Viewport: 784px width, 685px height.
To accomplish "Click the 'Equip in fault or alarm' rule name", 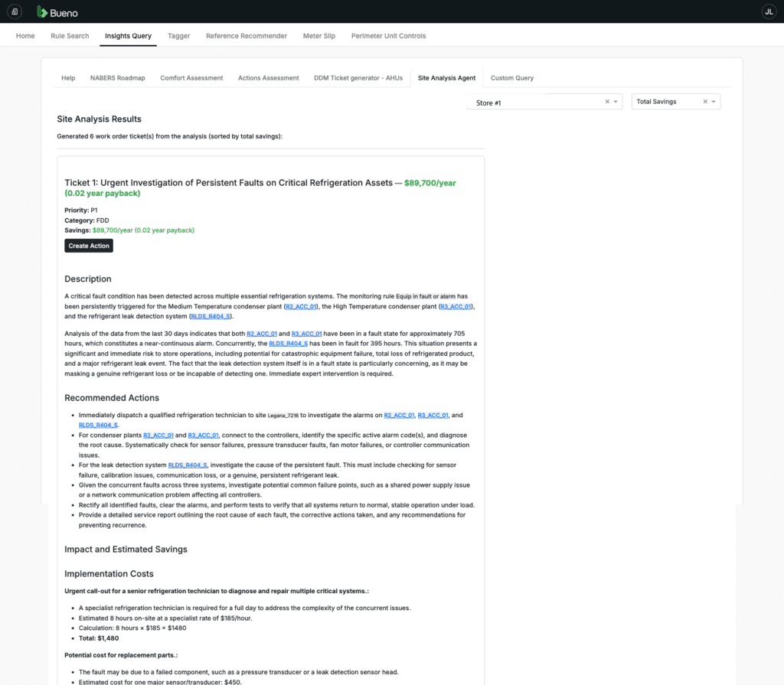I will [x=426, y=296].
